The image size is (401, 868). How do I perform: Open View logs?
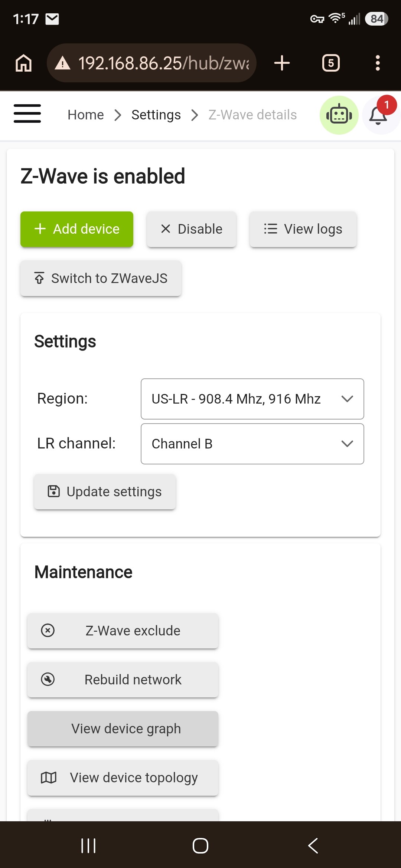coord(303,229)
